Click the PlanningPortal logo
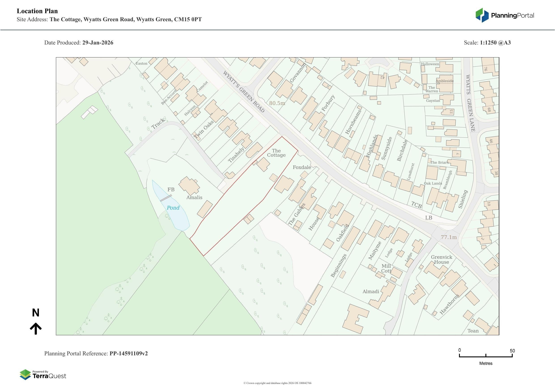This screenshot has height=392, width=555. point(504,15)
